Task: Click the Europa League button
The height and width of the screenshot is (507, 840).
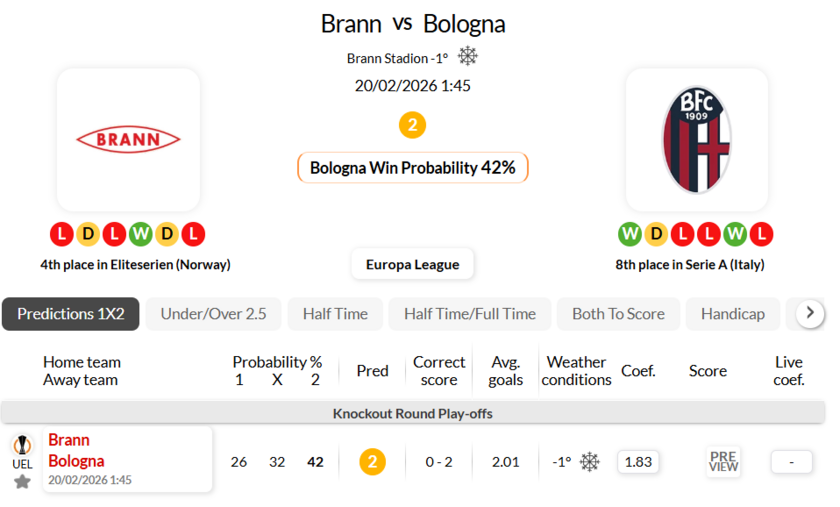Action: point(412,264)
